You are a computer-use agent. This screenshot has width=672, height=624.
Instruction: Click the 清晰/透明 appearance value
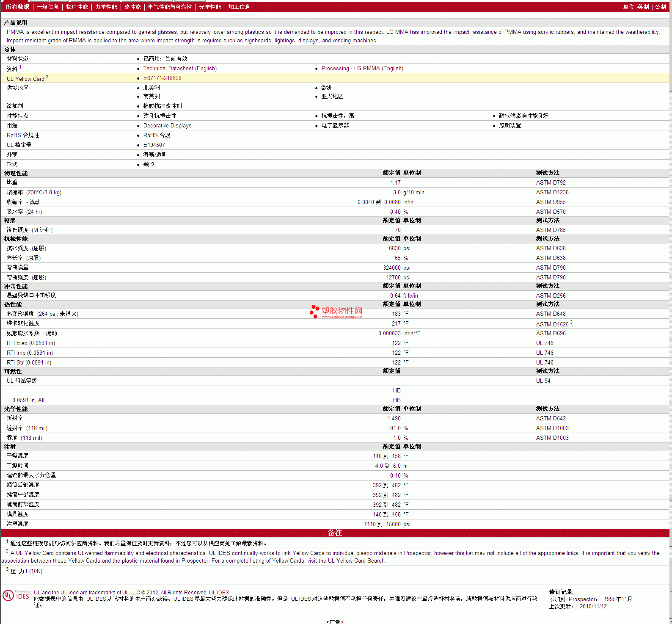click(x=155, y=155)
